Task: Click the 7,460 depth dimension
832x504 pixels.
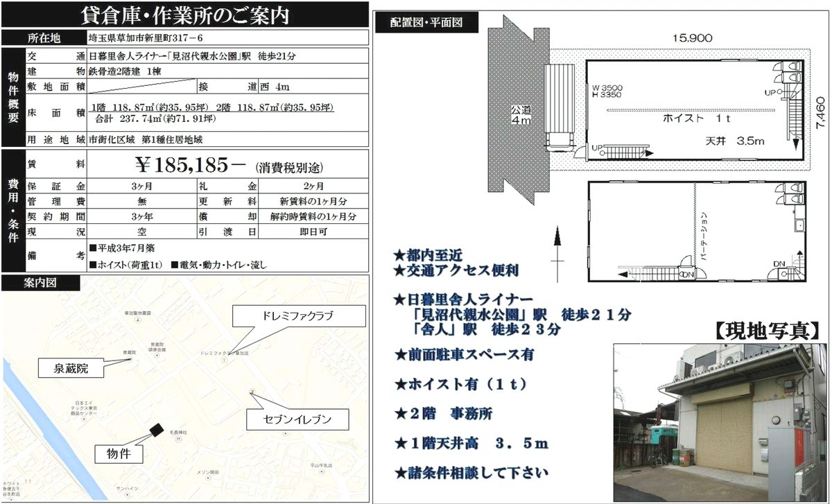Action: pos(821,114)
